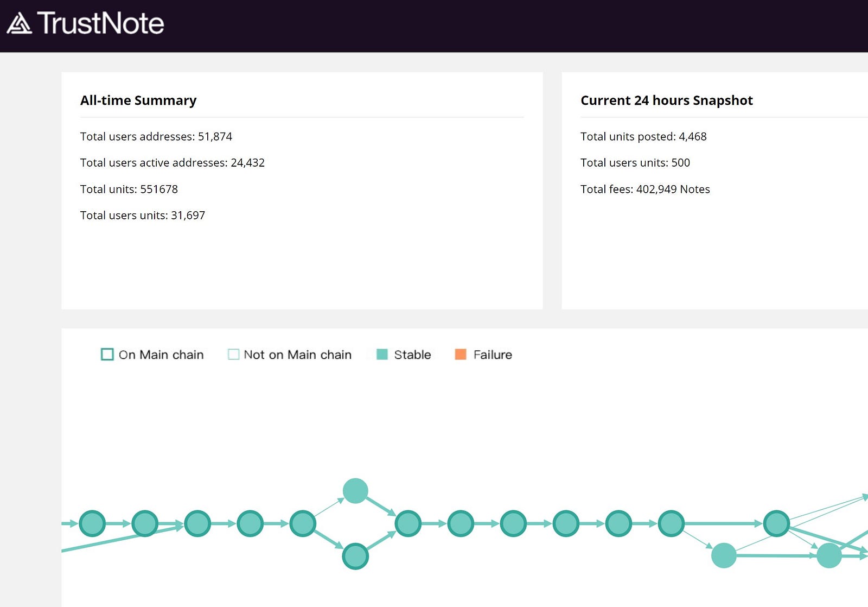Image resolution: width=868 pixels, height=607 pixels.
Task: Click the Total units 551678 line
Action: 129,189
